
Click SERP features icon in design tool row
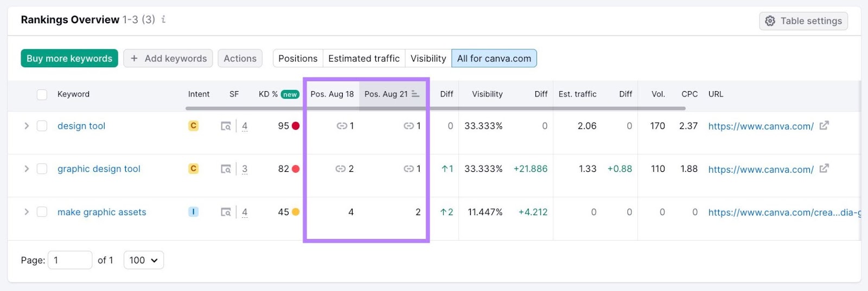pyautogui.click(x=226, y=126)
